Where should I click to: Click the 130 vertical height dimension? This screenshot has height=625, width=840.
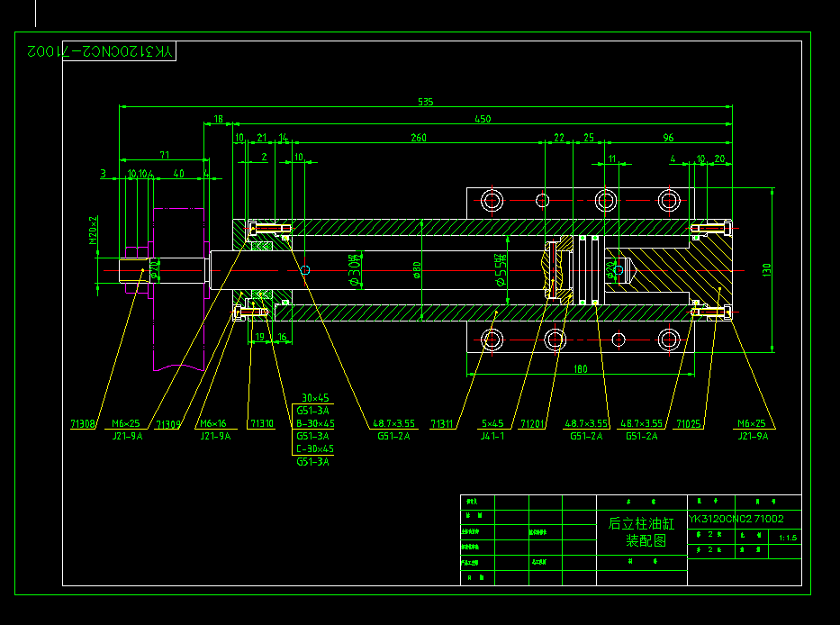click(x=766, y=268)
